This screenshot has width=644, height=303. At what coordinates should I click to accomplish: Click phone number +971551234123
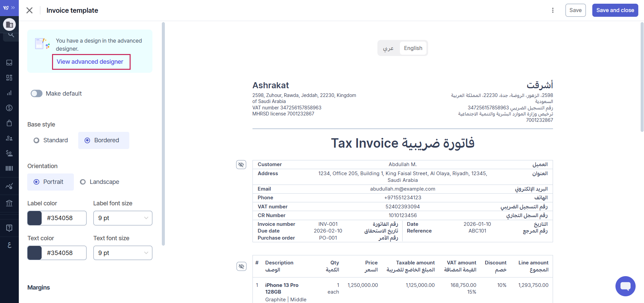(403, 198)
